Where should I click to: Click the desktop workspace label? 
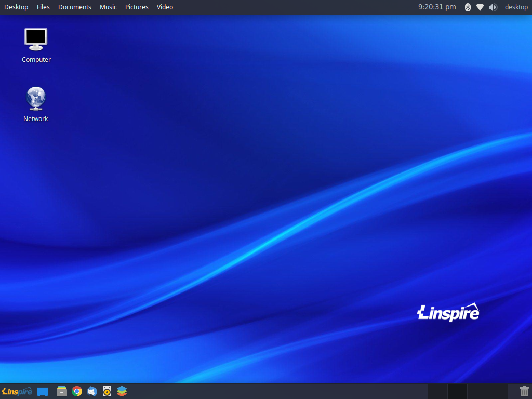click(516, 7)
